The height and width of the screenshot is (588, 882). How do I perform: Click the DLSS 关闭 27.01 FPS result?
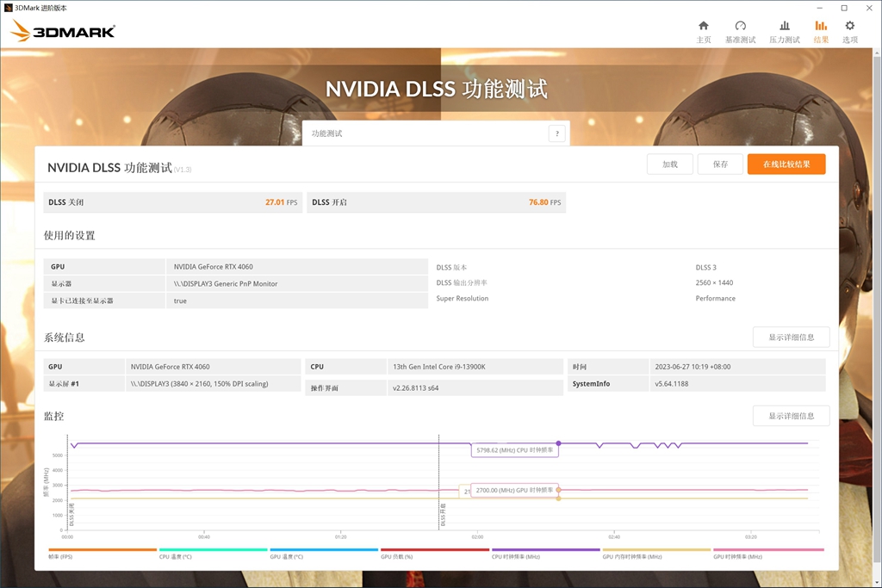[172, 202]
